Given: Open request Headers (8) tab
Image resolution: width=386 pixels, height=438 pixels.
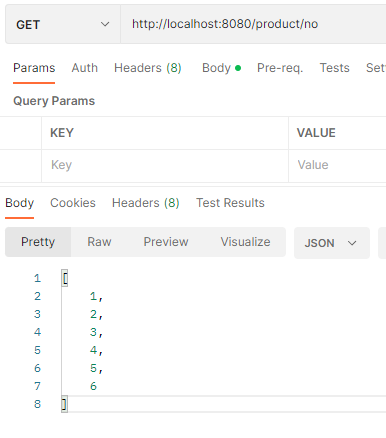Looking at the screenshot, I should click(x=148, y=68).
